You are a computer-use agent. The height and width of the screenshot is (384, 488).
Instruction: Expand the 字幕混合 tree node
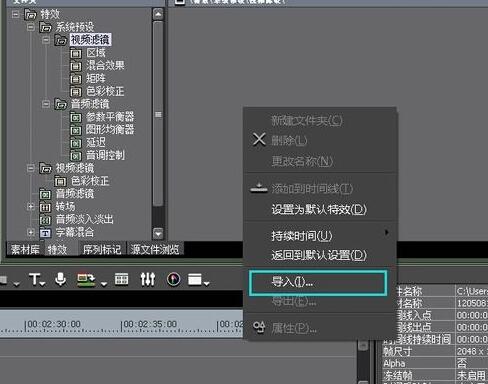pyautogui.click(x=31, y=232)
